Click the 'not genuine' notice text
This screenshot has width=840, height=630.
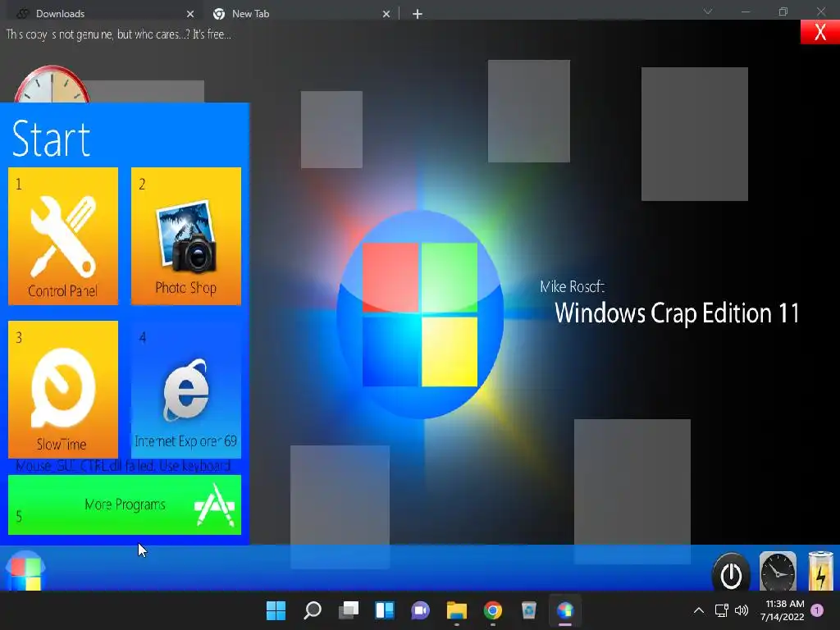(x=118, y=34)
